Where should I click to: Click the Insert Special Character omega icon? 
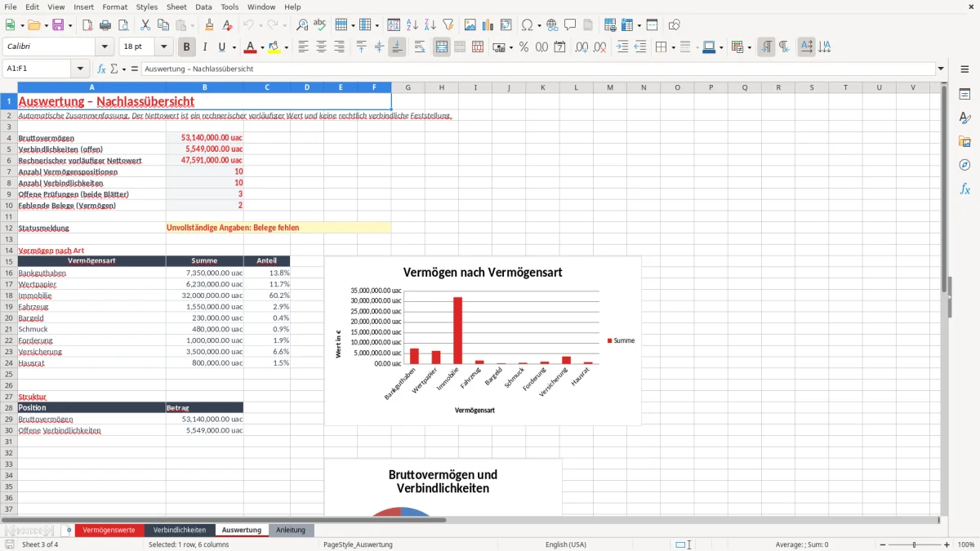[527, 25]
